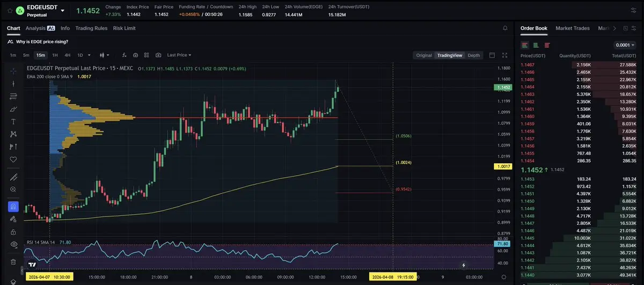Viewport: 644px width, 285px height.
Task: Open the candlestick chart style dropdown
Action: coord(105,55)
